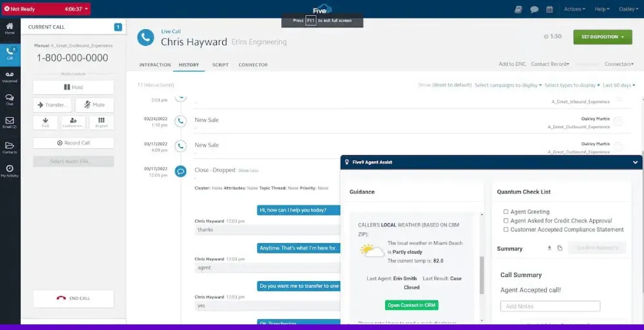Open the calendar icon in header
This screenshot has width=644, height=330.
point(549,9)
